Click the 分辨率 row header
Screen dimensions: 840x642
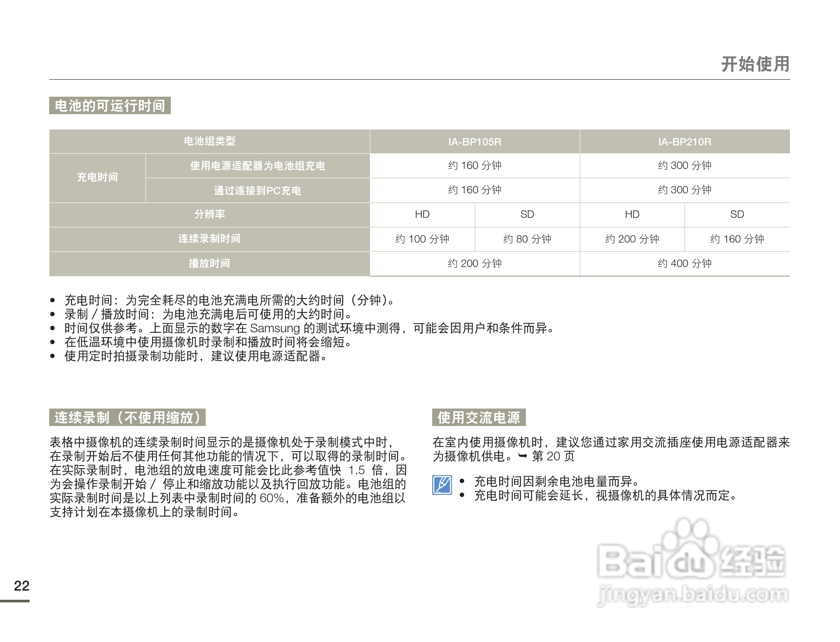coord(210,214)
